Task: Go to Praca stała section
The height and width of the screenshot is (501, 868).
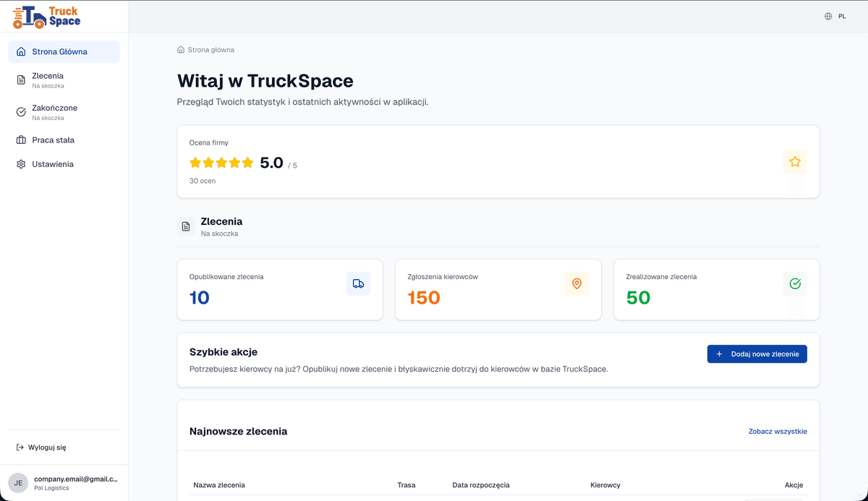Action: [64, 140]
